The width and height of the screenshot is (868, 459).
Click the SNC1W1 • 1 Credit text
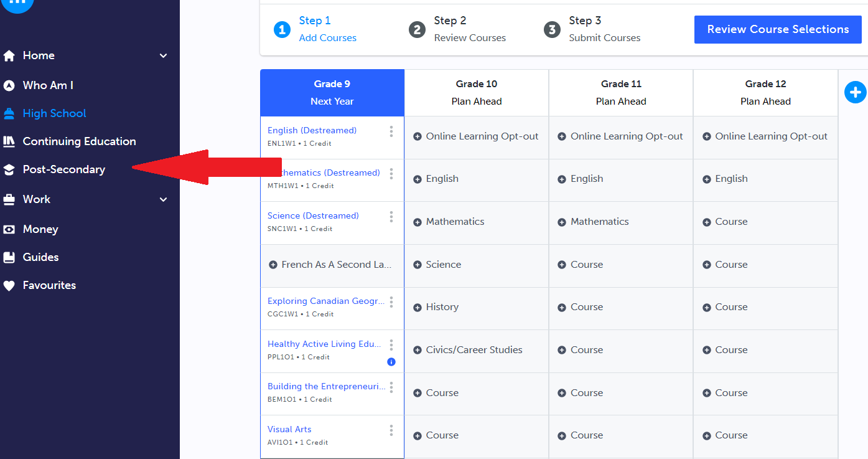tap(300, 229)
